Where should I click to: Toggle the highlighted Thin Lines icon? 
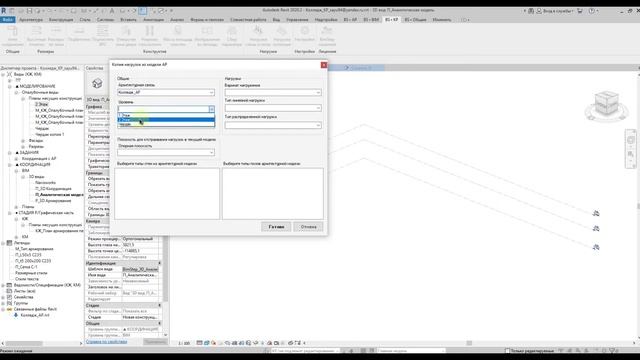[142, 11]
